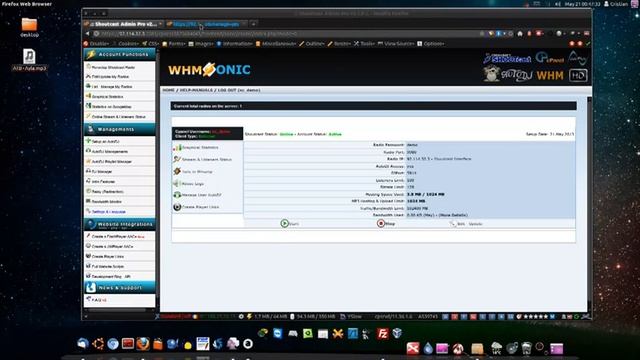Stop the radio with red Stop button
The image size is (640, 360).
pyautogui.click(x=386, y=224)
